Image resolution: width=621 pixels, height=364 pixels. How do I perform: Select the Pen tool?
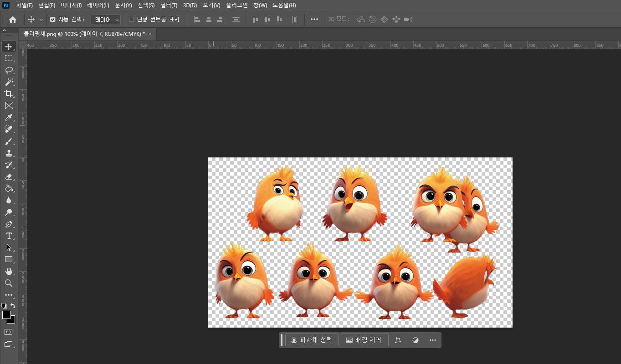click(9, 224)
